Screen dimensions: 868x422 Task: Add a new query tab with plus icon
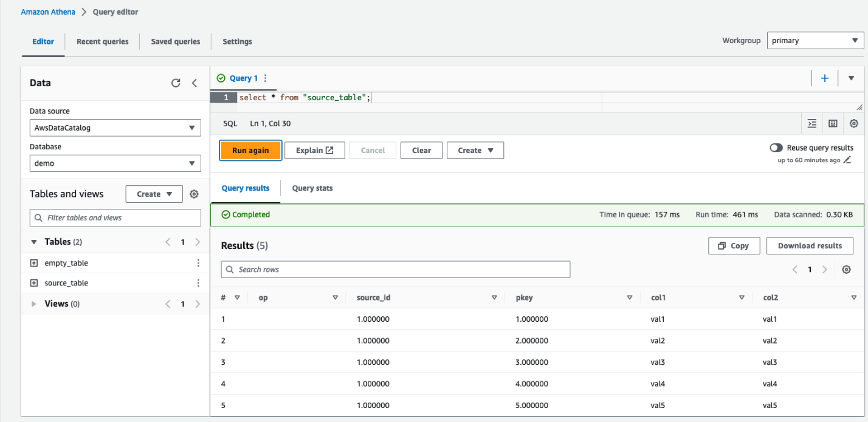(x=825, y=78)
